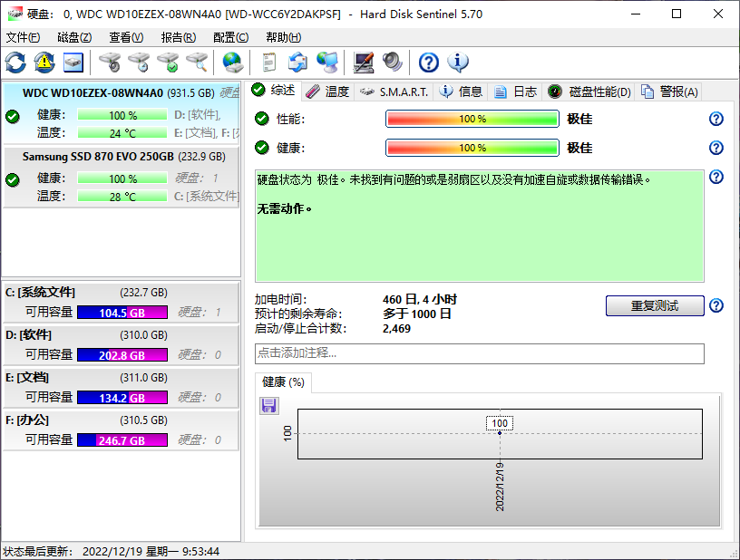Switch to the 综述 tab
The height and width of the screenshot is (560, 740).
[x=273, y=90]
